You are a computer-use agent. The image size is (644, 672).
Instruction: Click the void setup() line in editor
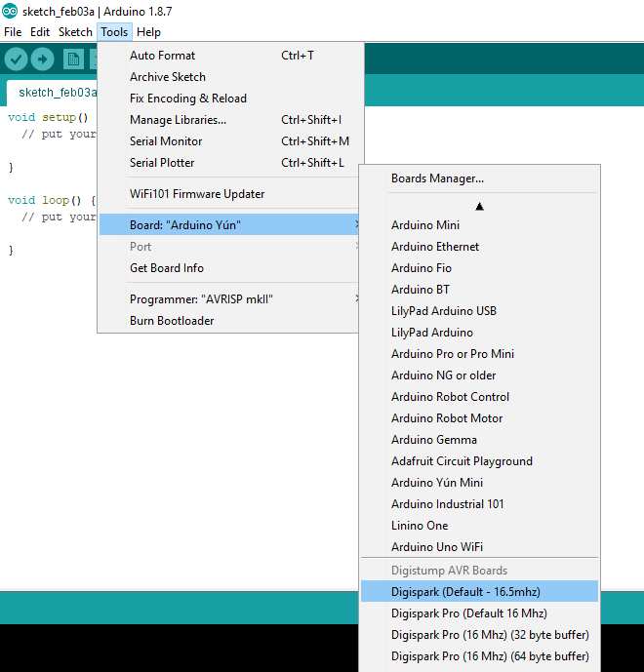48,117
